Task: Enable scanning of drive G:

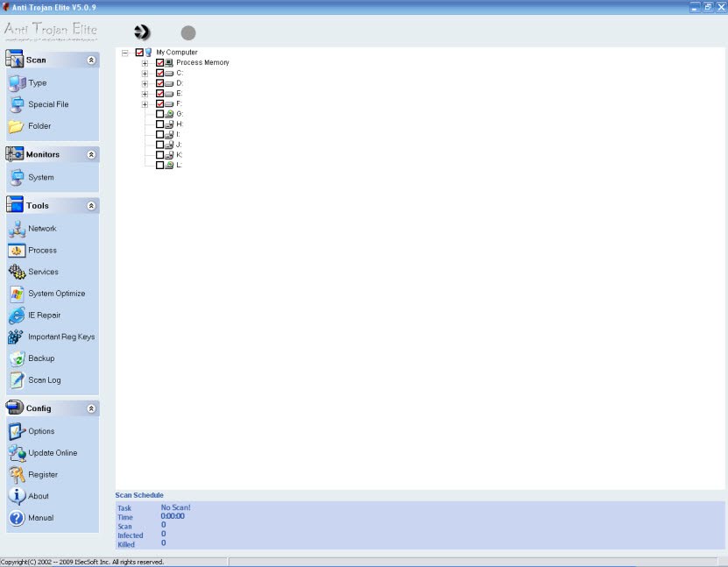Action: (158, 113)
